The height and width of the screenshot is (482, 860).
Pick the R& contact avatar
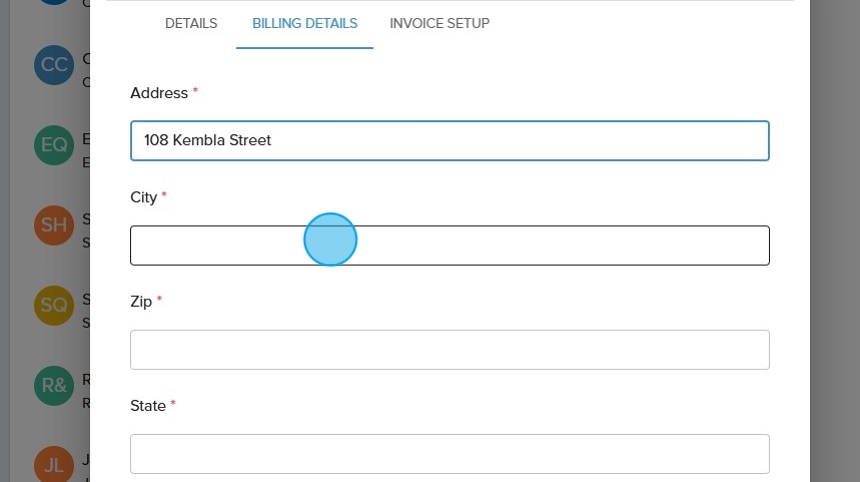tap(54, 385)
